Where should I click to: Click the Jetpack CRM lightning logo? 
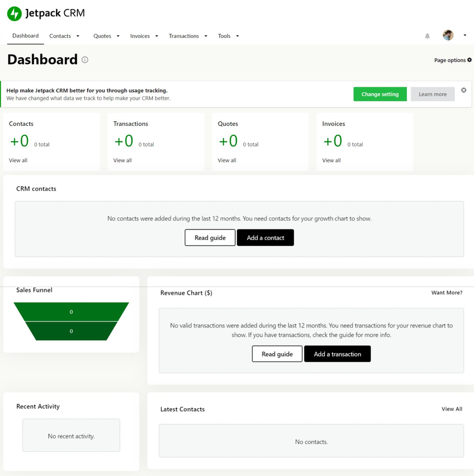(14, 14)
